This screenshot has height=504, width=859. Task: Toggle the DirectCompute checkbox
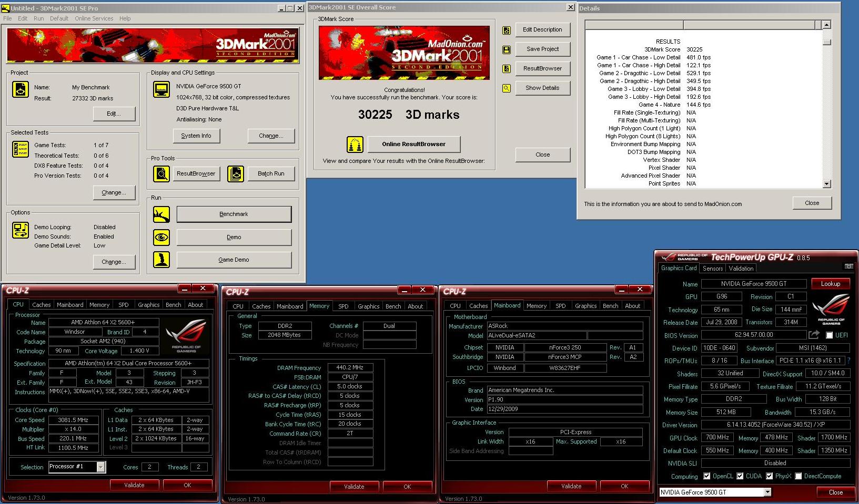[x=799, y=476]
